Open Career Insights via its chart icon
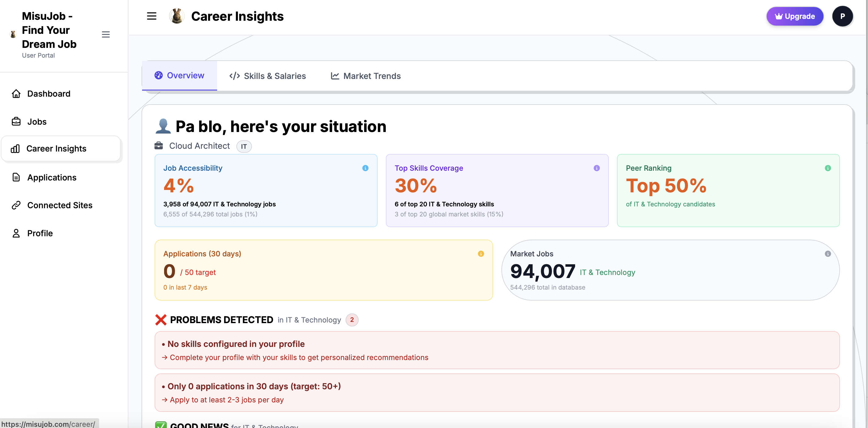 click(16, 148)
